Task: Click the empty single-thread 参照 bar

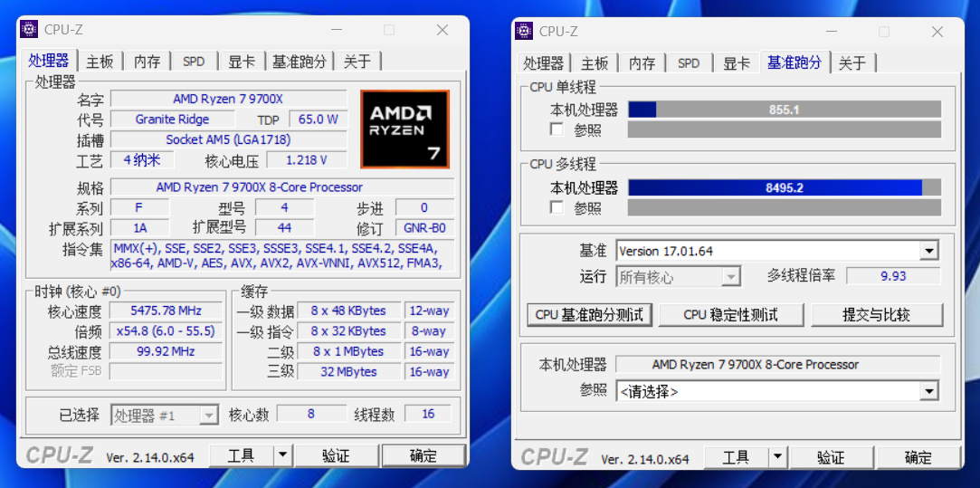Action: point(785,129)
